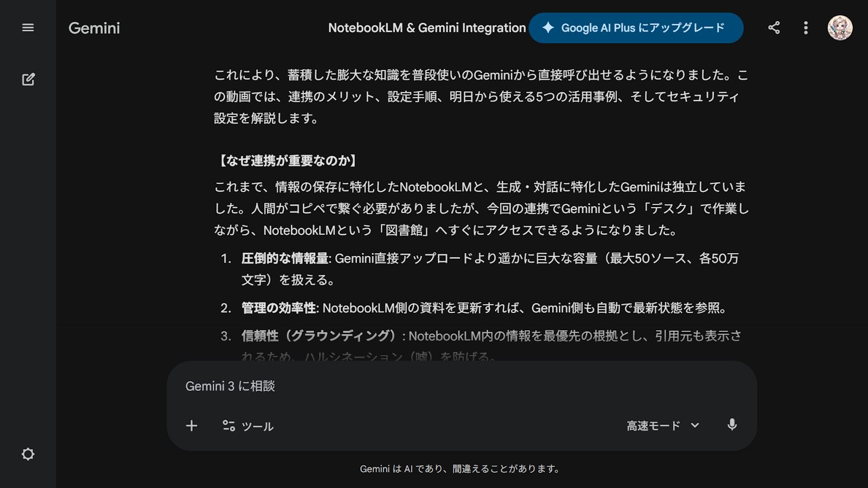Expand the 高速モード model selector
Image resolution: width=868 pixels, height=488 pixels.
click(654, 426)
